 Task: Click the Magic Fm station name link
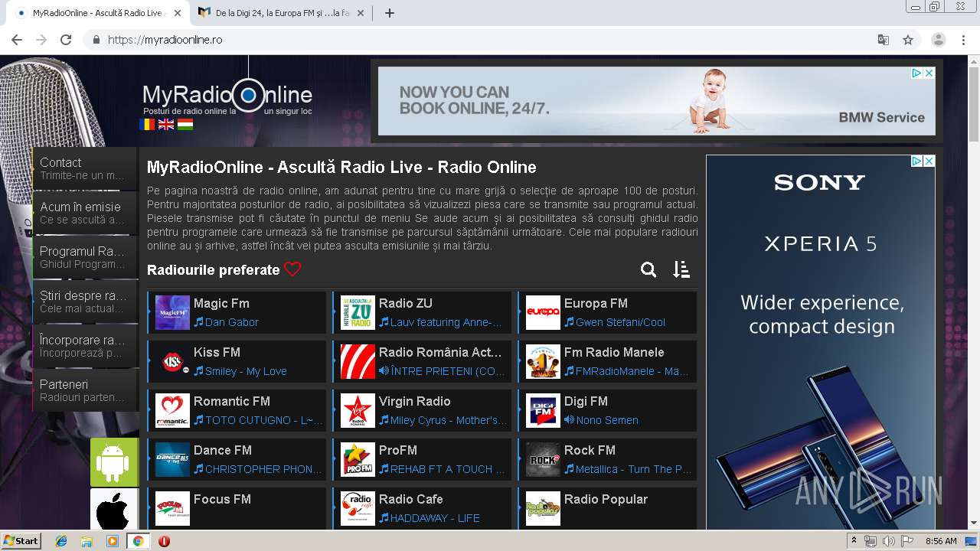pos(221,303)
